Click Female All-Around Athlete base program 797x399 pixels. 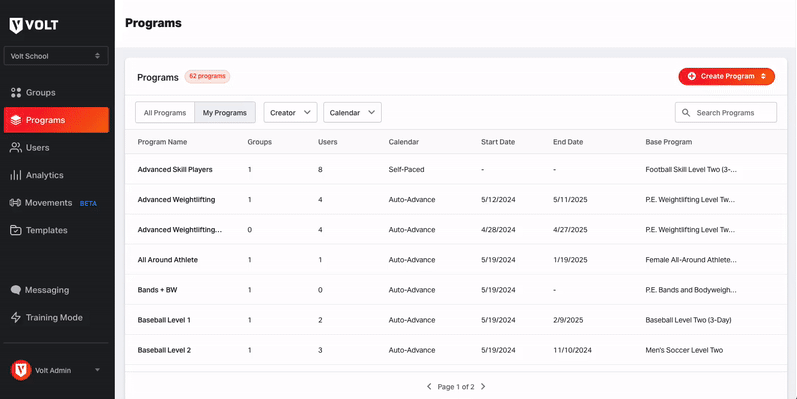[691, 260]
